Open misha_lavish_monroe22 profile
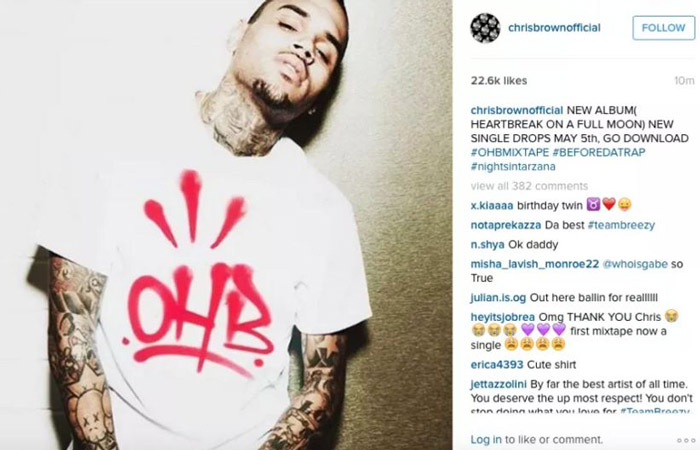 click(535, 264)
